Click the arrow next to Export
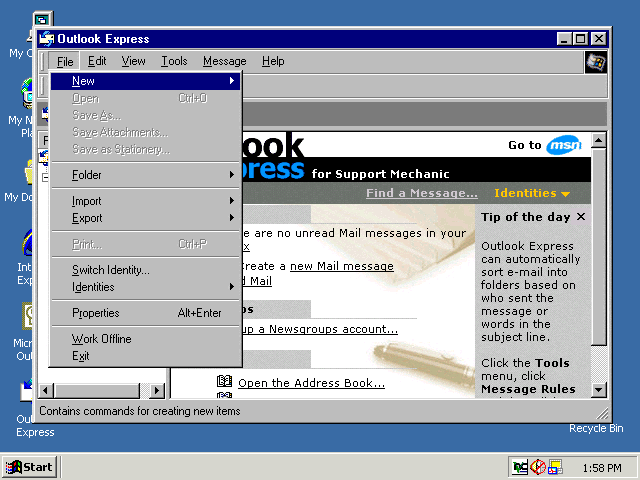Viewport: 640px width, 480px height. [232, 218]
